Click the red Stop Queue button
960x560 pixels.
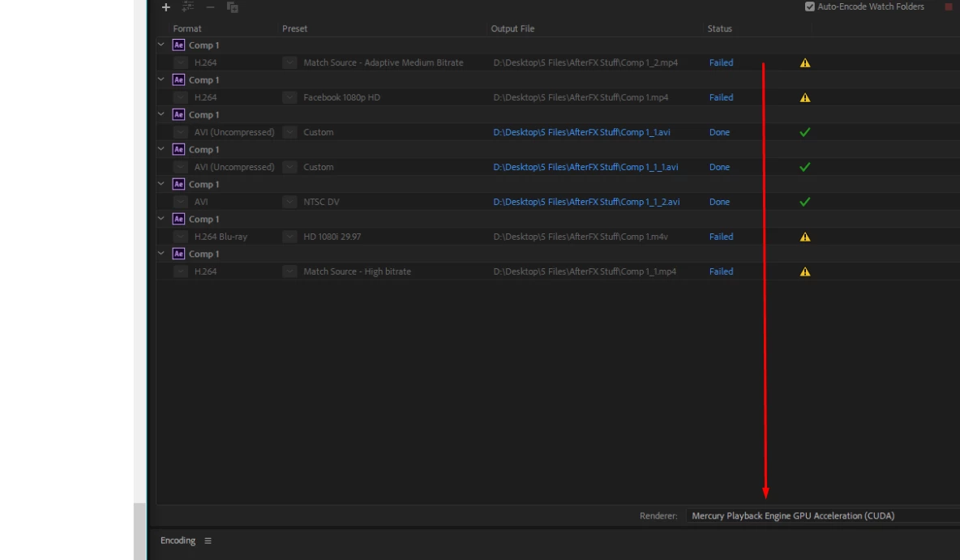tap(949, 6)
